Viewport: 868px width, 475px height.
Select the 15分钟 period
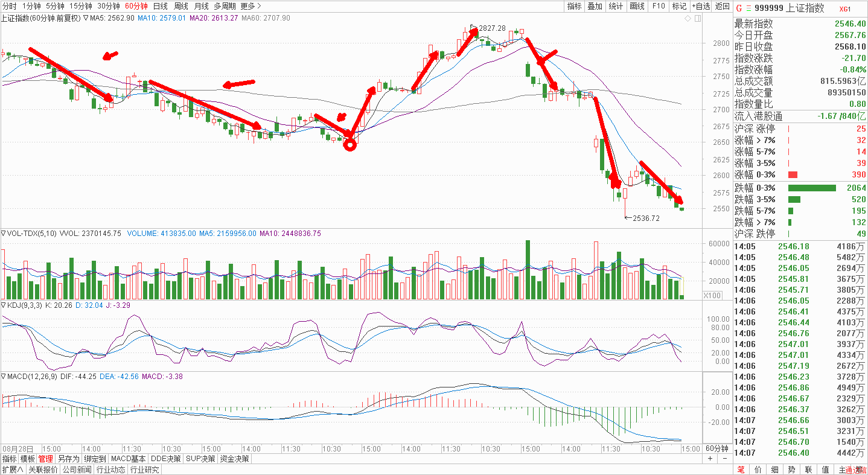click(x=80, y=6)
